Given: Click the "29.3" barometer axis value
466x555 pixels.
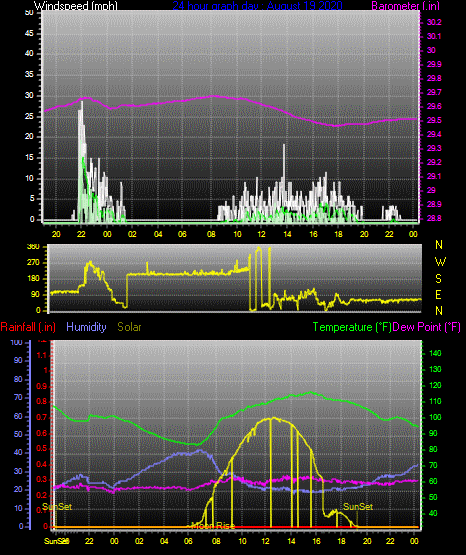Looking at the screenshot, I should [x=434, y=148].
